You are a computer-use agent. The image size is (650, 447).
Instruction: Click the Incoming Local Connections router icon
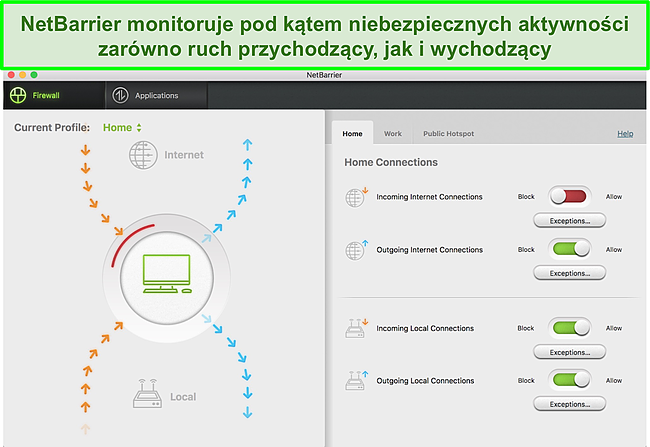(356, 328)
